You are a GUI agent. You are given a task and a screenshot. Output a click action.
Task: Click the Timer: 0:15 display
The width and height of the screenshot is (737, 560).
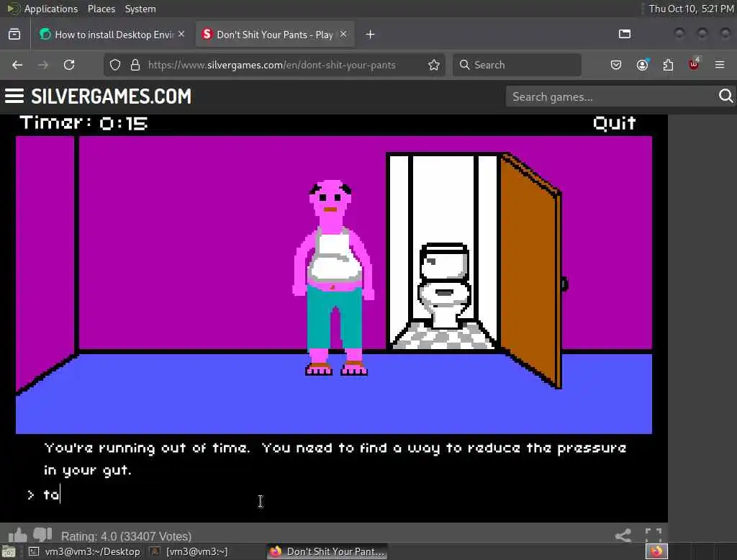coord(84,123)
